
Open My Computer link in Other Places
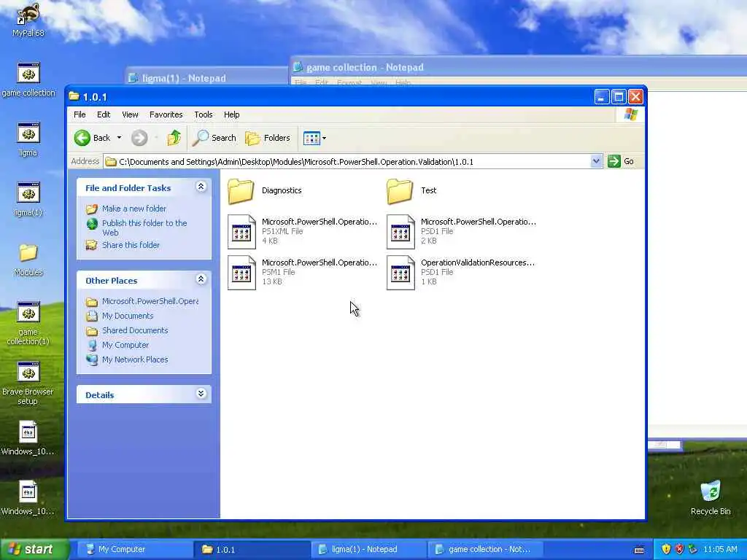point(125,345)
